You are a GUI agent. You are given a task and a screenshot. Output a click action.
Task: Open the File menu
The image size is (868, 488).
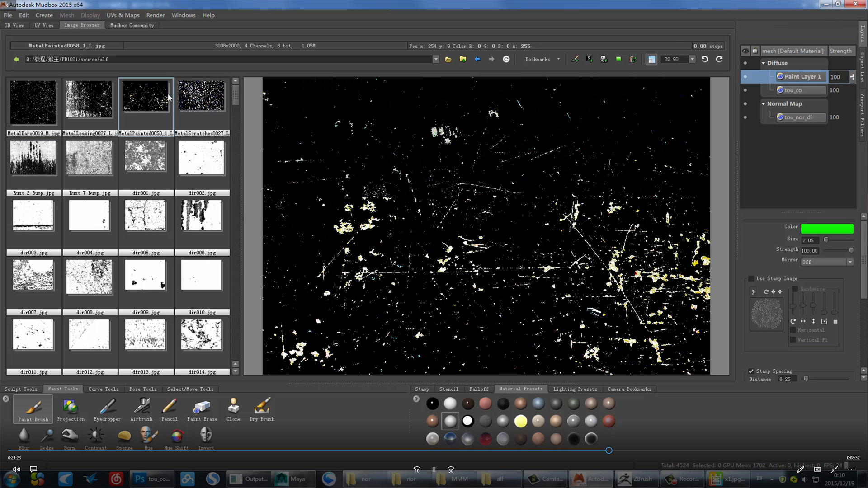pyautogui.click(x=8, y=15)
